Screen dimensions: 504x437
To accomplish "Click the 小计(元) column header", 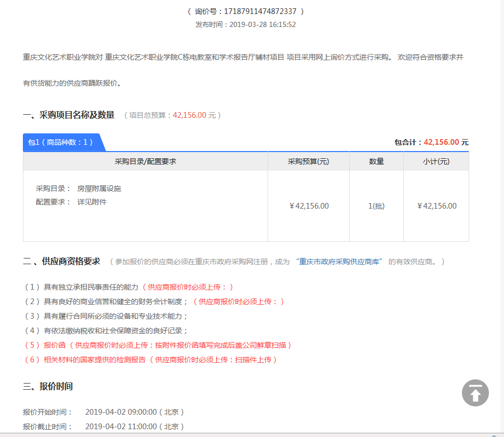I will [x=436, y=161].
